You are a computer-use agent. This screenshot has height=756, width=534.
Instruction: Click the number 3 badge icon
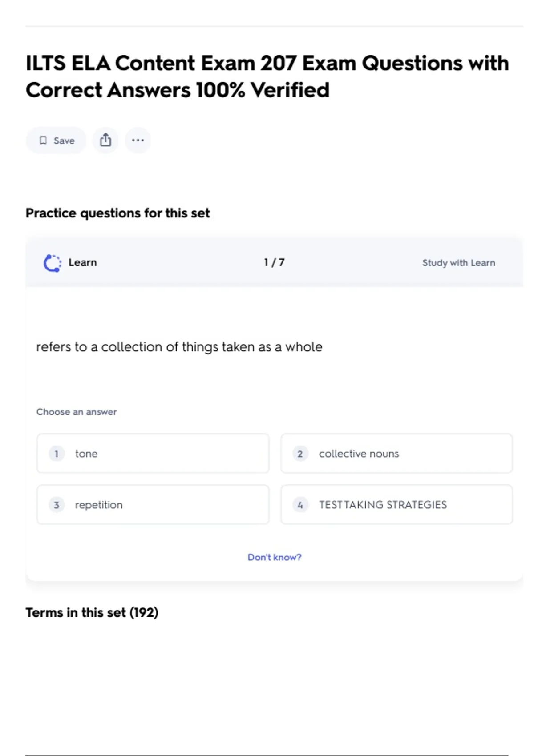pyautogui.click(x=57, y=505)
